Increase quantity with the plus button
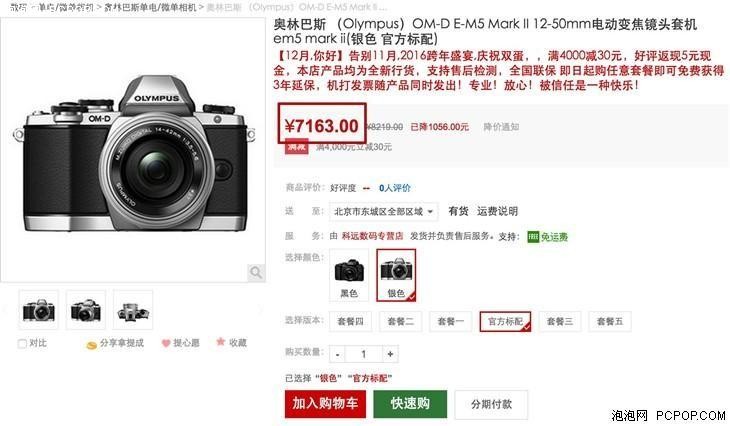This screenshot has height=426, width=730. click(x=390, y=354)
